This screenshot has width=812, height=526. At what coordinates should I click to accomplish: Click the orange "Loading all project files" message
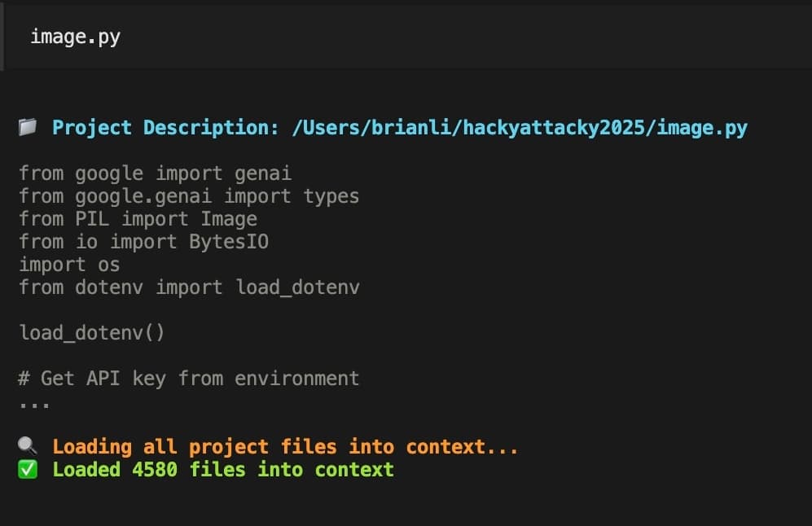click(x=285, y=447)
